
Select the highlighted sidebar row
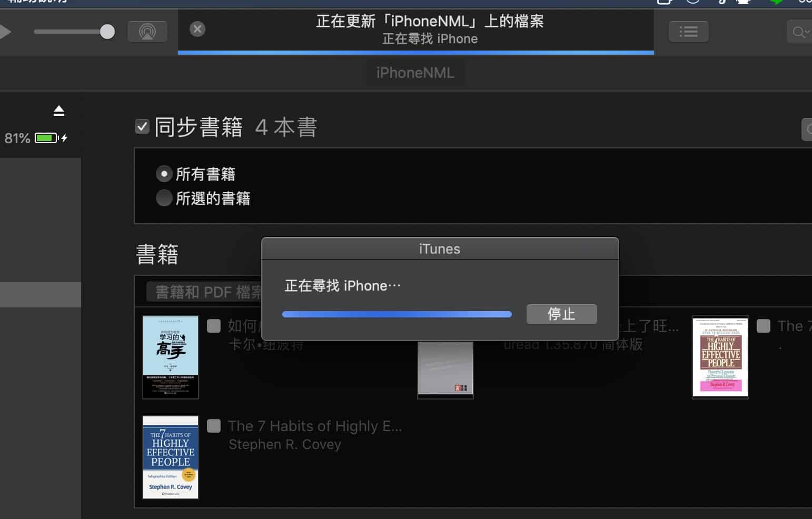(x=41, y=295)
